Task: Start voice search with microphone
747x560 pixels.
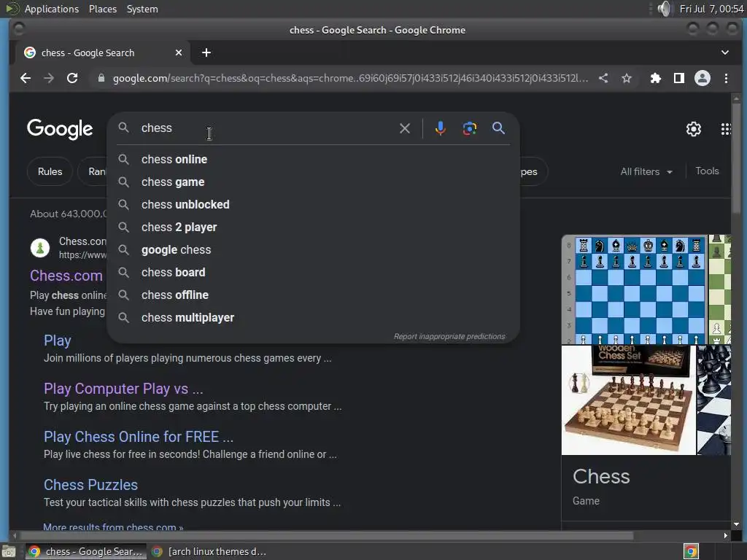Action: (440, 128)
